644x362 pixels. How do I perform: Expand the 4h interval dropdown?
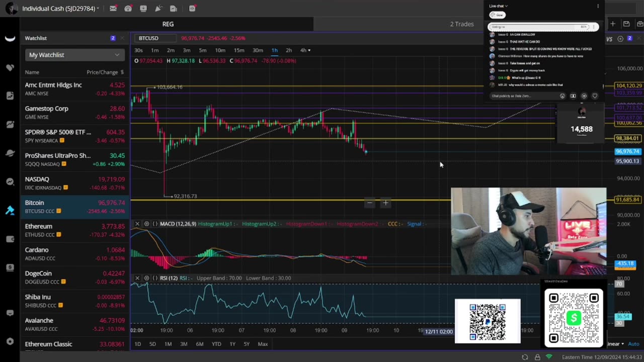pos(305,50)
